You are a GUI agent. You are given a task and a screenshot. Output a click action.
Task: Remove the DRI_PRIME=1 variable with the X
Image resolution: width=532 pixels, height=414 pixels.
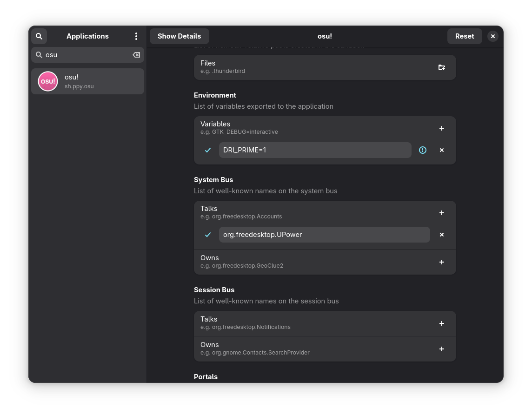441,150
